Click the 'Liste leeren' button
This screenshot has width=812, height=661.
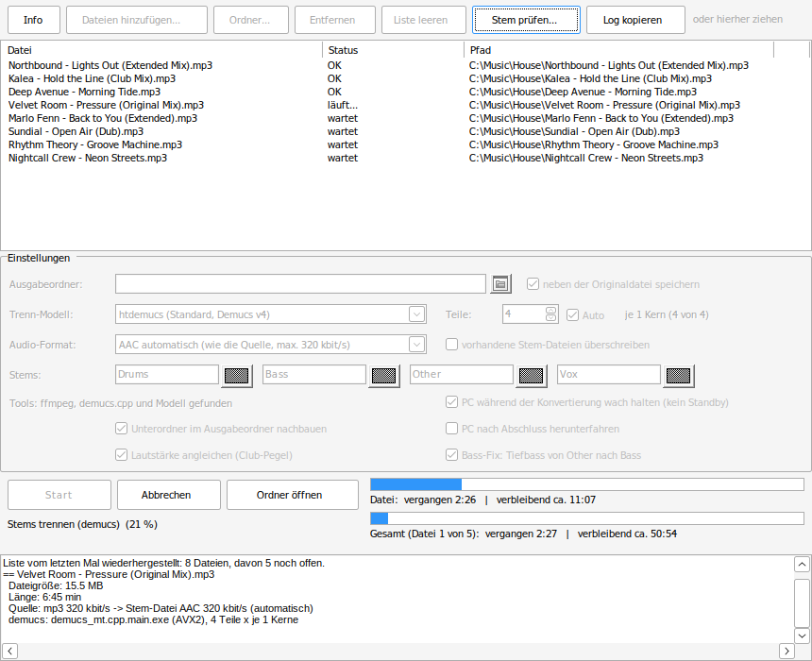pyautogui.click(x=424, y=20)
